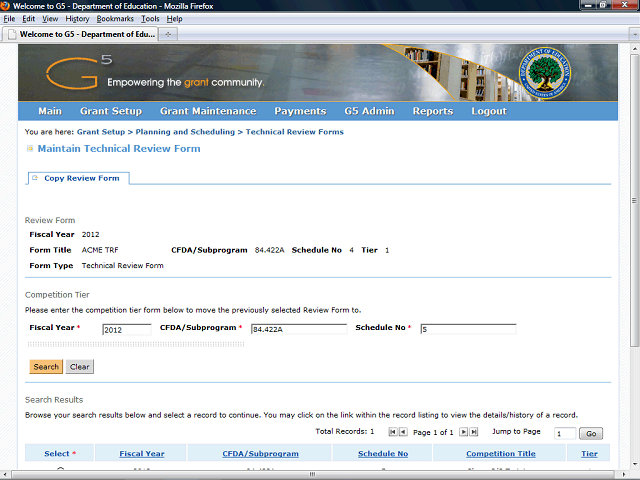
Task: Click the Go button
Action: point(591,433)
